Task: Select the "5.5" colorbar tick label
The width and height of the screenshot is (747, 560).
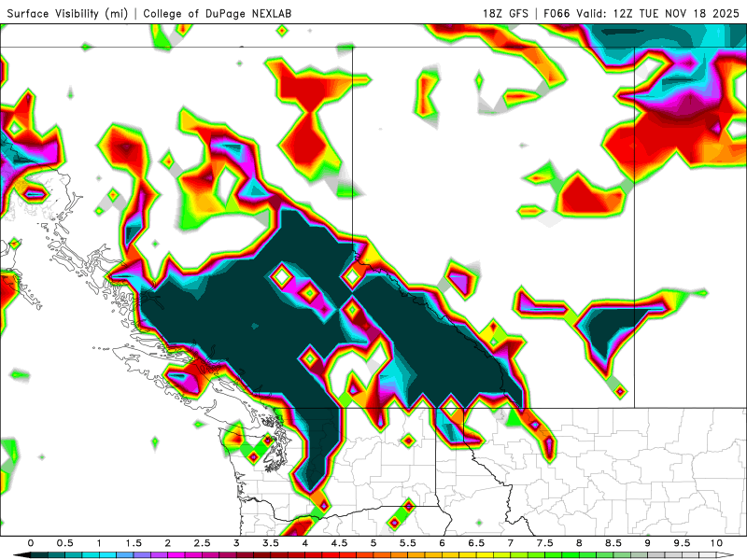Action: point(408,543)
